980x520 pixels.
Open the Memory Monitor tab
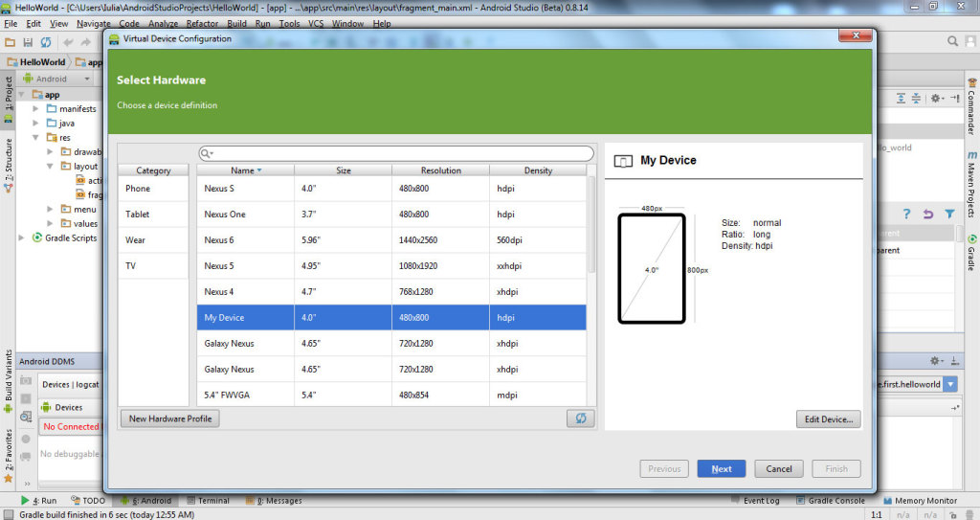coord(920,501)
